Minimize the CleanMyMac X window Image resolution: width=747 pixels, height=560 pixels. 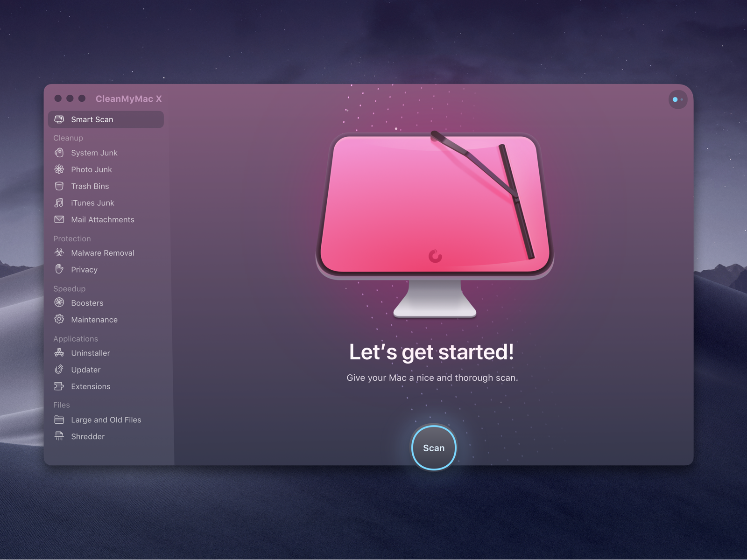[70, 98]
